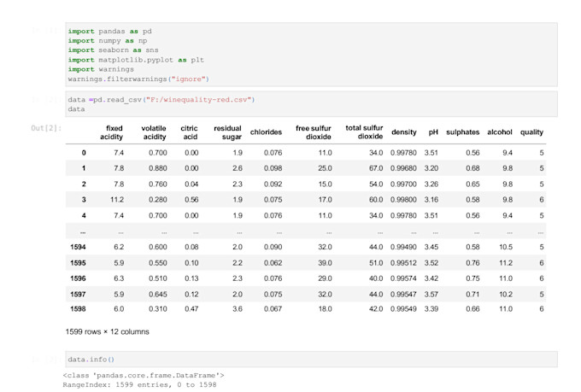Click the "F:/winequality-red.csv" file path string

click(199, 100)
